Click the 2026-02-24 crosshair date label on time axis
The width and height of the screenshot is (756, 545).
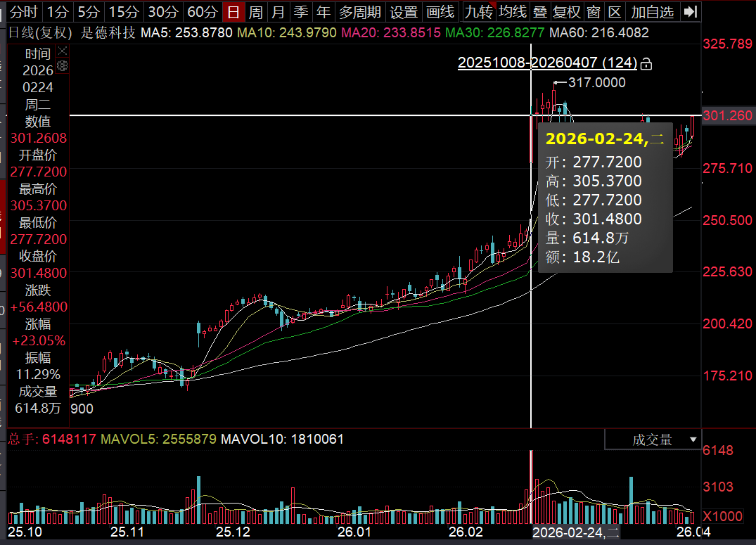point(575,532)
